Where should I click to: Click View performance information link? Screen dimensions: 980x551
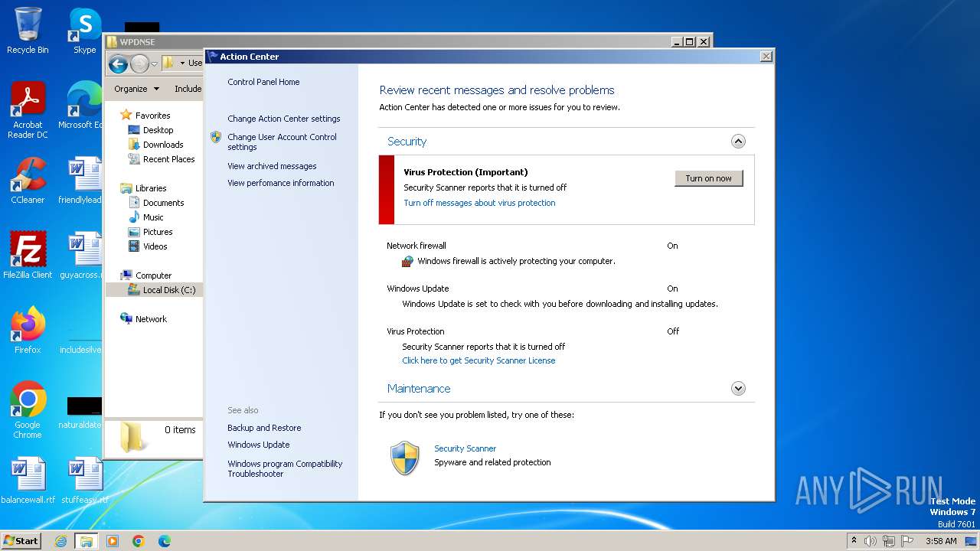point(280,183)
